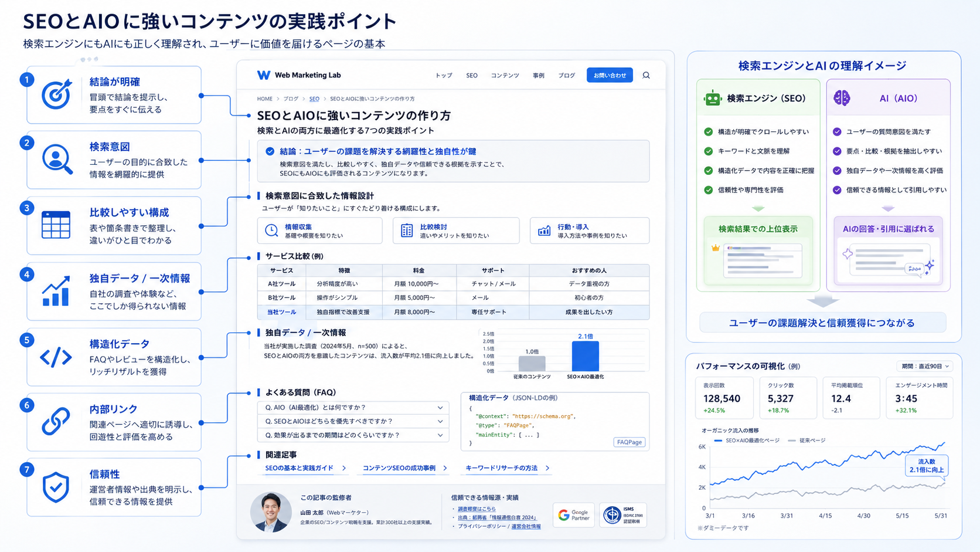Select the クリック数 5,327 metric card
Image resolution: width=980 pixels, height=552 pixels.
tap(788, 397)
